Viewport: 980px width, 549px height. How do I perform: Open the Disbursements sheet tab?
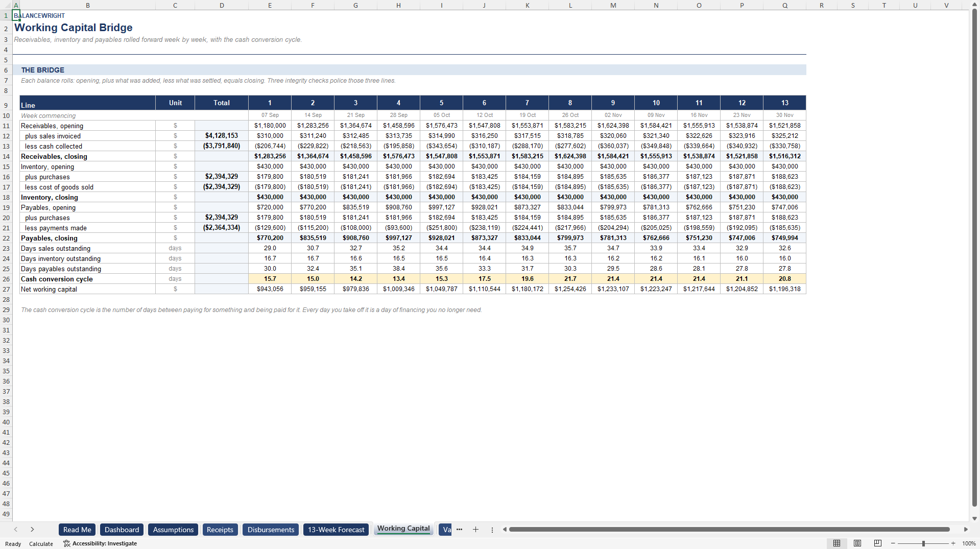271,530
